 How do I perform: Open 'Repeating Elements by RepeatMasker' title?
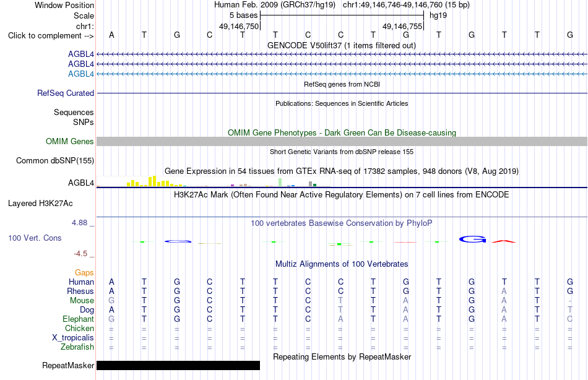(x=342, y=356)
